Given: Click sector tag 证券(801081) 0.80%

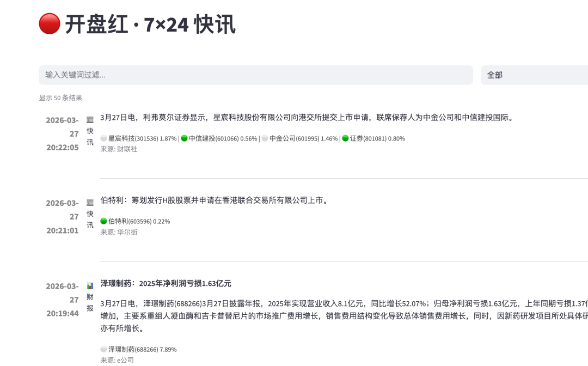Looking at the screenshot, I should click(377, 138).
